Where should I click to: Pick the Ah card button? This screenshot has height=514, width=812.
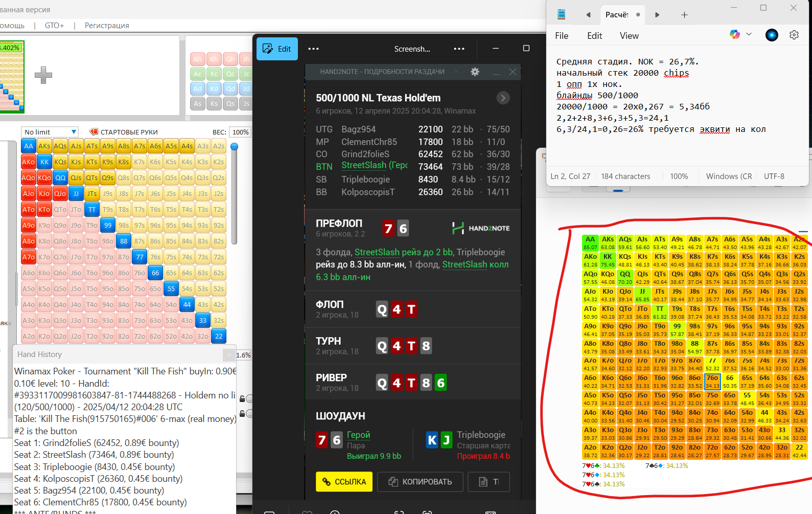198,59
